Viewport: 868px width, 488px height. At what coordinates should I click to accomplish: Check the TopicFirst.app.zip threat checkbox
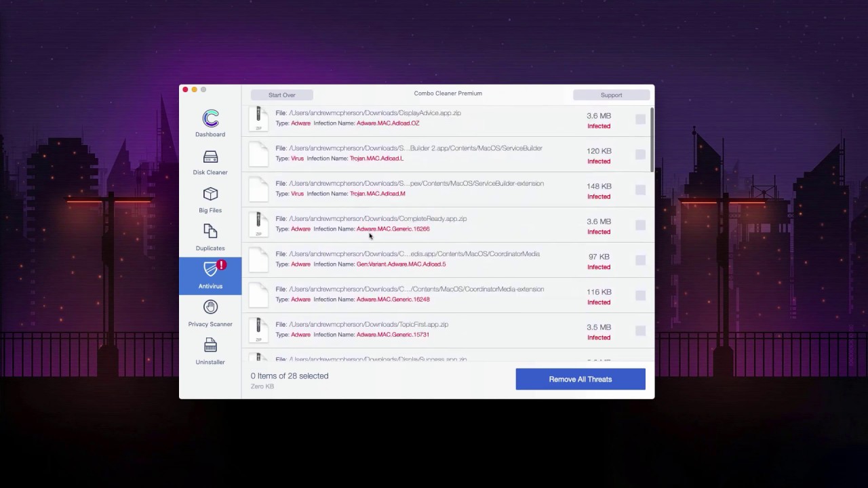(640, 331)
